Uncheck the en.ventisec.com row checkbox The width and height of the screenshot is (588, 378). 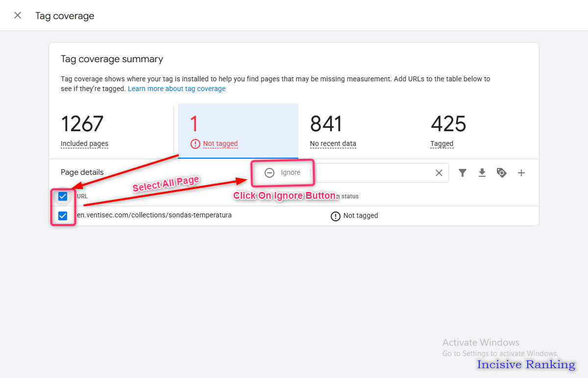pyautogui.click(x=63, y=215)
